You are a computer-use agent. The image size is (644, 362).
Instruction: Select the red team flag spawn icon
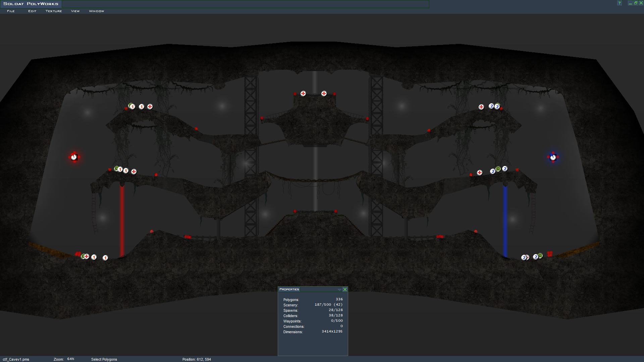point(74,157)
